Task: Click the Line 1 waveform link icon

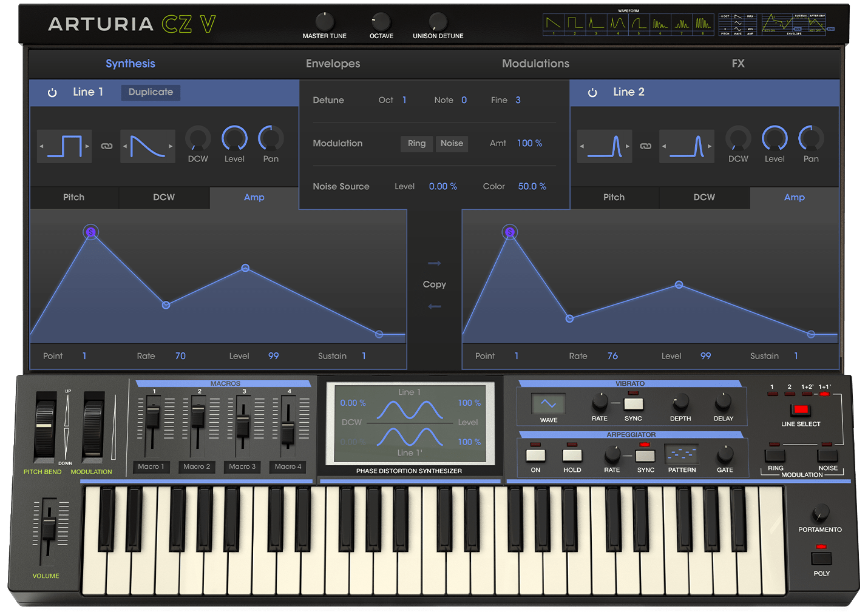Action: point(106,146)
